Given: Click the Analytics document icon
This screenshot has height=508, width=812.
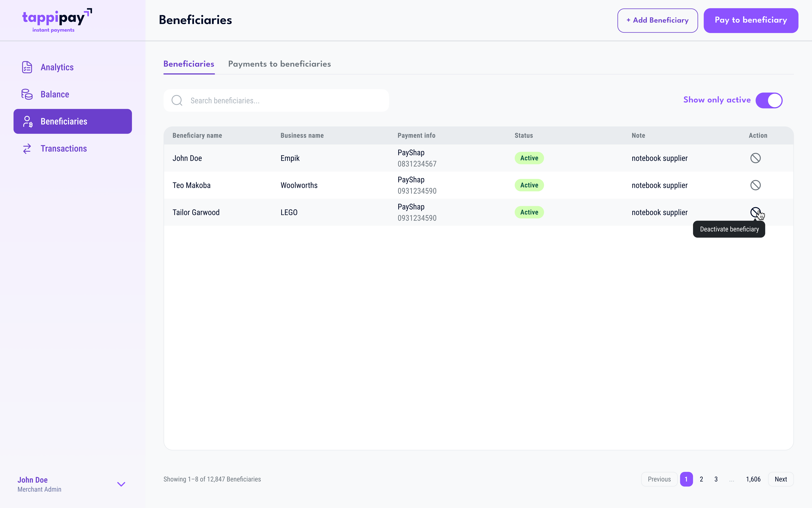Looking at the screenshot, I should click(27, 67).
